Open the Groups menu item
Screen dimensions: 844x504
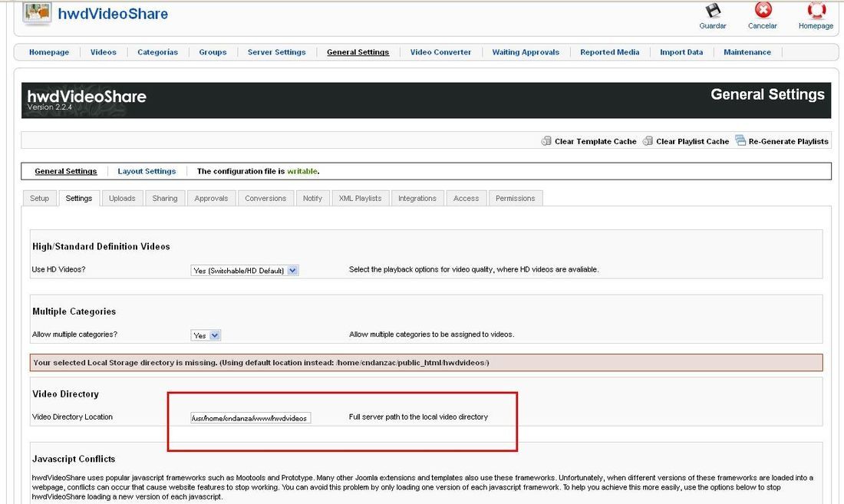pos(213,52)
